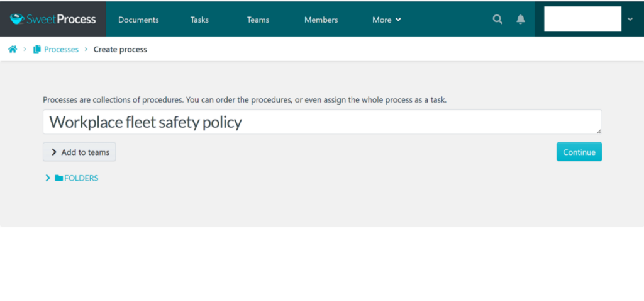Go to home via house icon
Screen dimensions: 644x301
13,49
